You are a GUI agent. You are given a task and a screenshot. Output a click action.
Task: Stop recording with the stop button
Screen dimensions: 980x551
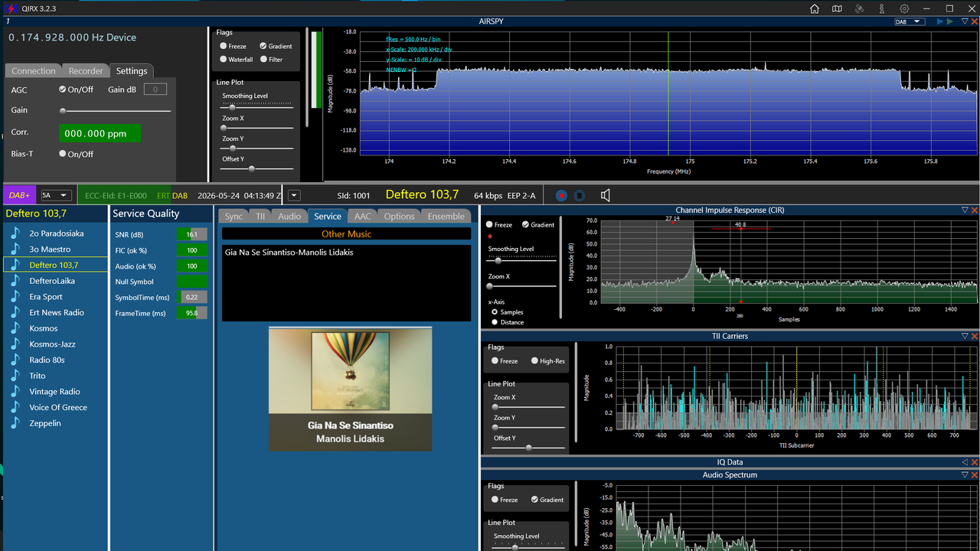580,195
